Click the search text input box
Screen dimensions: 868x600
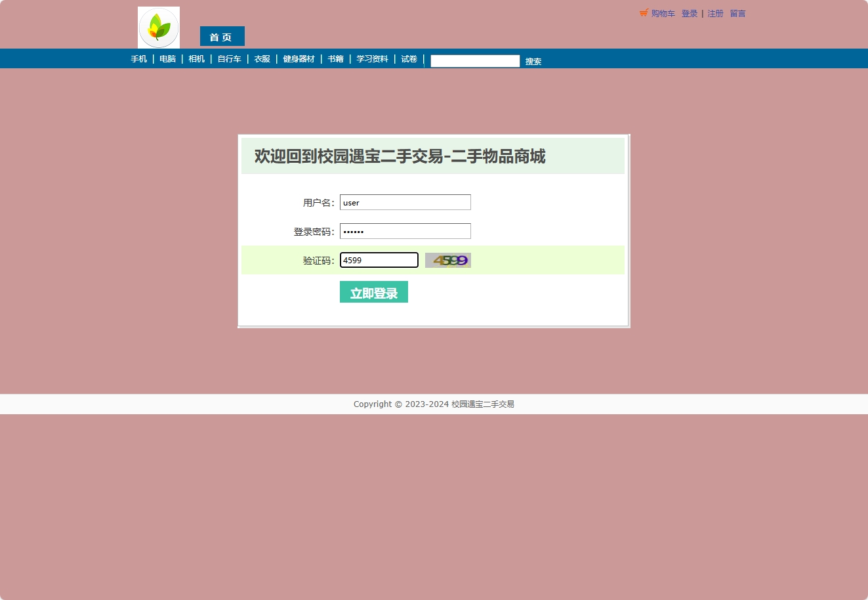tap(474, 61)
